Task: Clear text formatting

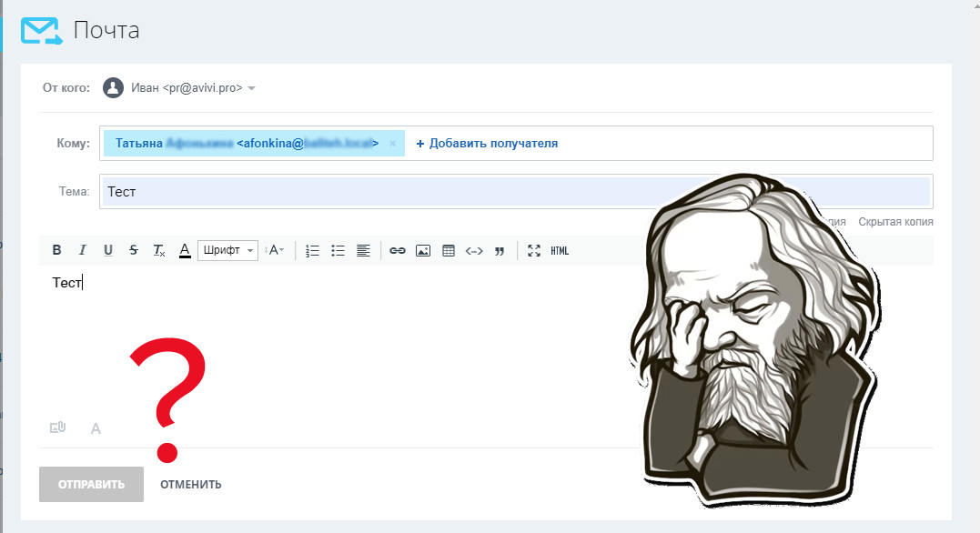Action: coord(158,250)
